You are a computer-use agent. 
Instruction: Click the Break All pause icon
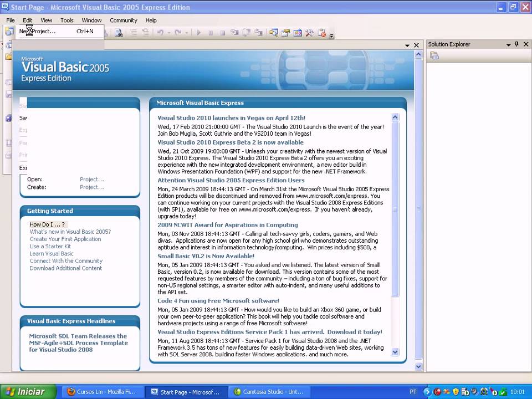pyautogui.click(x=211, y=33)
